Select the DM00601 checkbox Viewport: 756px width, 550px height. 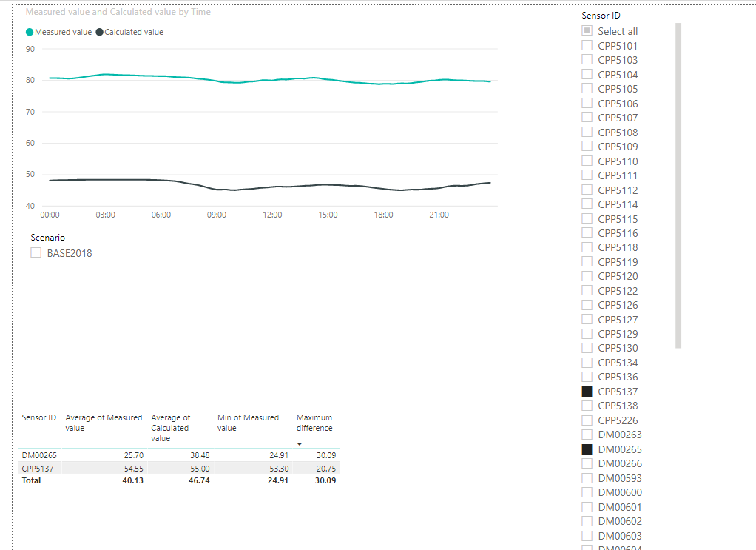pyautogui.click(x=587, y=507)
